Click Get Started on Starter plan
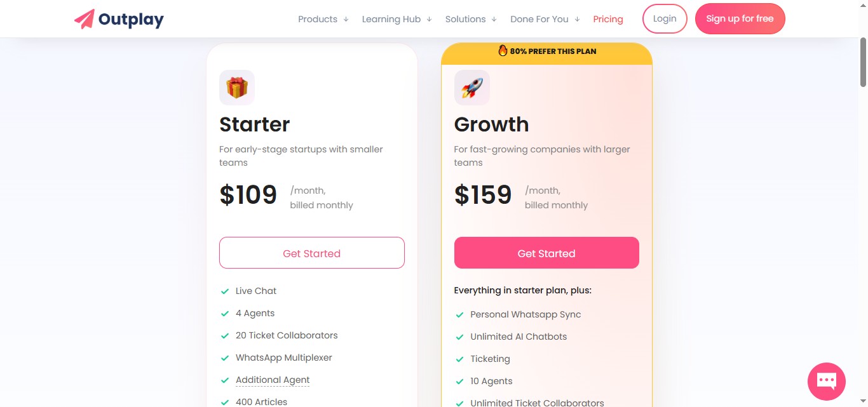This screenshot has width=868, height=407. (311, 253)
